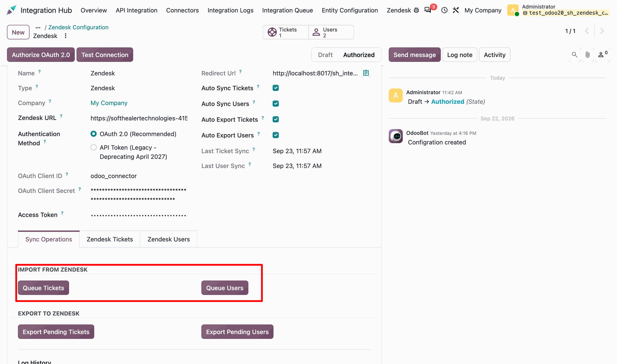Click the crossed tools icon in the navbar

(456, 10)
